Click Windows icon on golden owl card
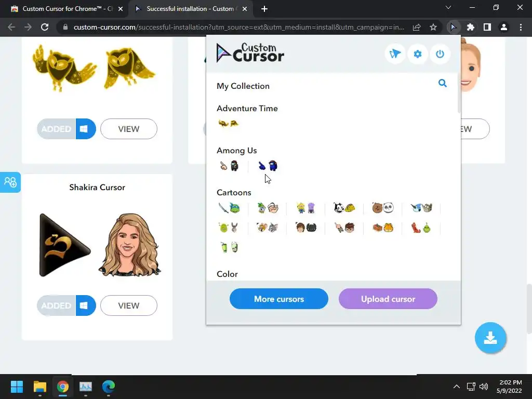Image resolution: width=532 pixels, height=399 pixels. (86, 129)
